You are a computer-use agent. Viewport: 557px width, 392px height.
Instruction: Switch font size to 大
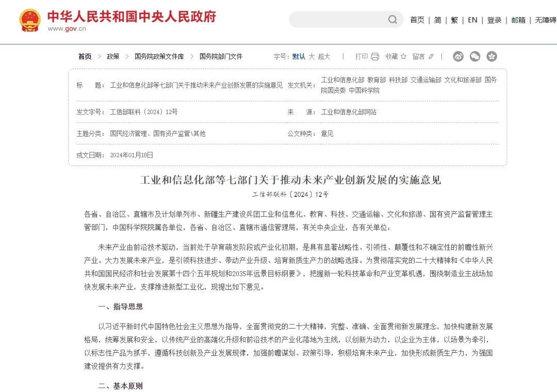[x=312, y=57]
